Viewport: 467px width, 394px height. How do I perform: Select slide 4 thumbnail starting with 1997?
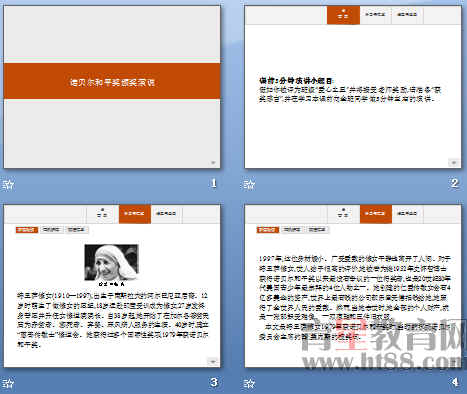(353, 286)
